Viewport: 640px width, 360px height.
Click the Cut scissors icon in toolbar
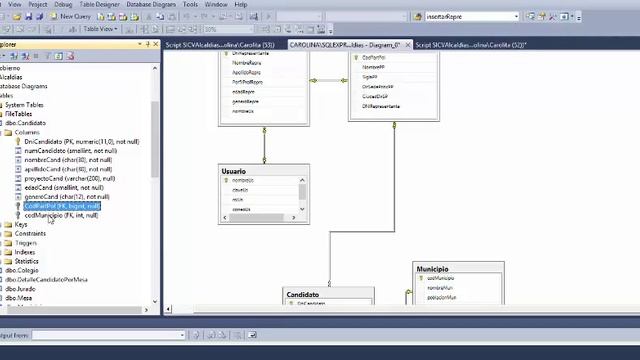149,17
